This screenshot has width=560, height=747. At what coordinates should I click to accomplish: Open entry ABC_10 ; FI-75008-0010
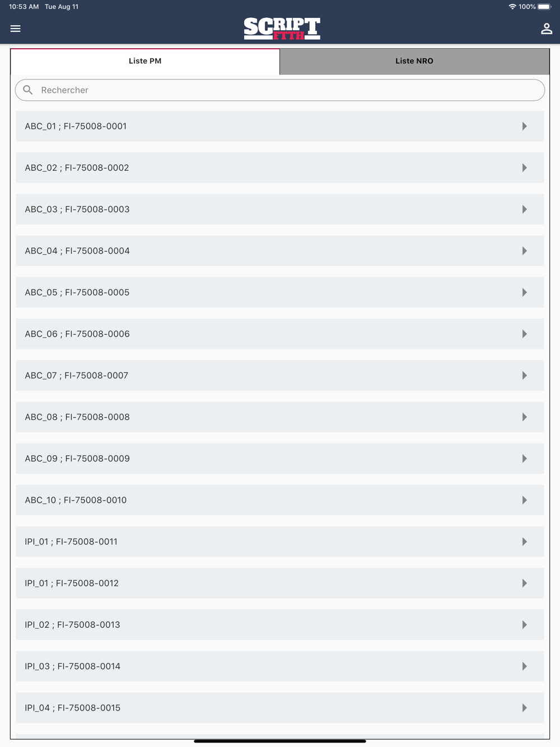(280, 500)
